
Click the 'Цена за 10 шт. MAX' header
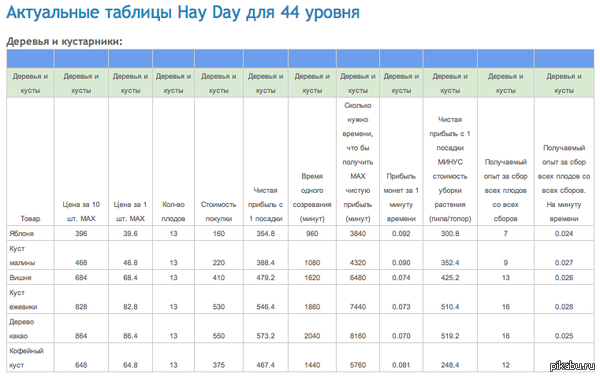81,212
